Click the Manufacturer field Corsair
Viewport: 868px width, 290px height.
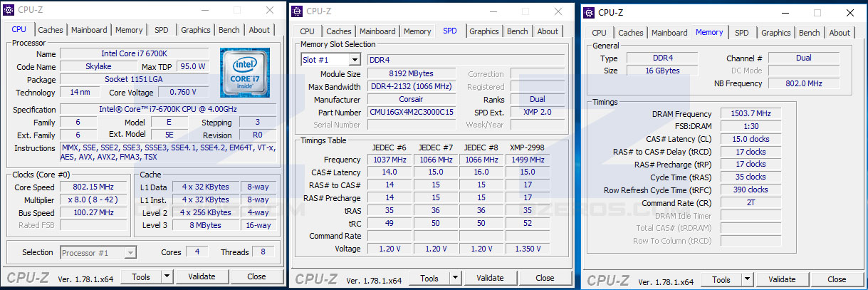click(412, 100)
